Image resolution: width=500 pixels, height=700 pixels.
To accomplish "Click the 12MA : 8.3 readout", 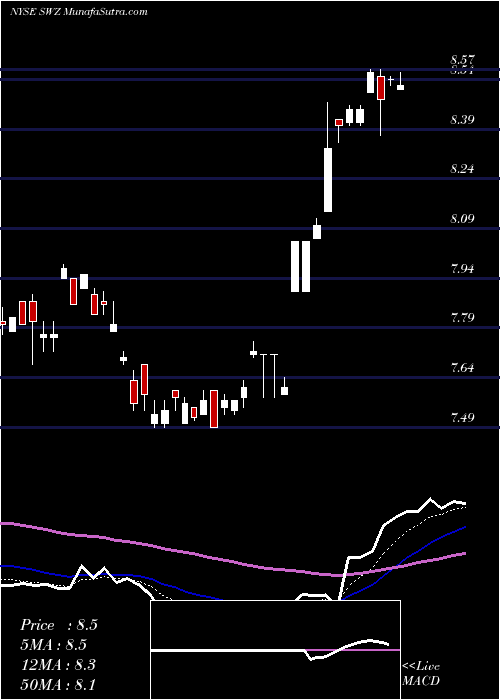I will [58, 665].
